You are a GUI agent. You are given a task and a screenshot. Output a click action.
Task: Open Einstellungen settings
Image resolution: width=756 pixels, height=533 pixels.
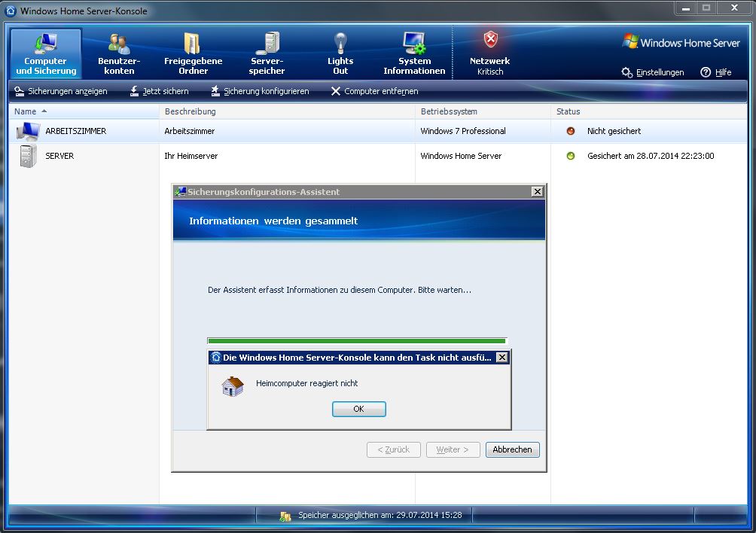[653, 72]
